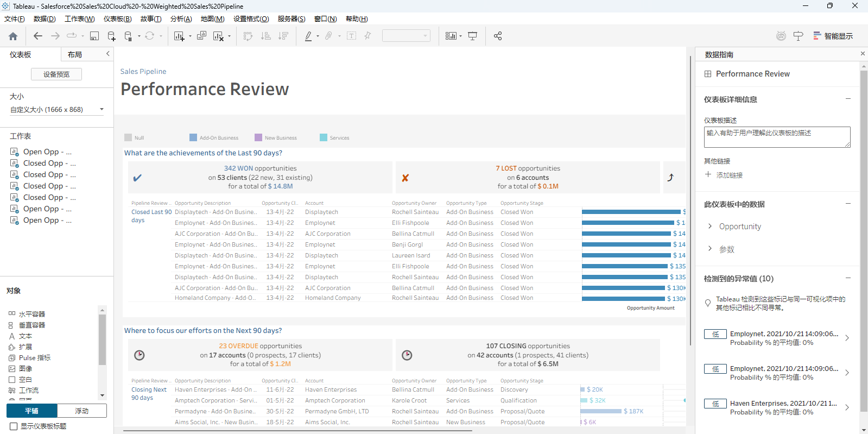Click the Tableau home start page icon
868x434 pixels.
tap(13, 36)
